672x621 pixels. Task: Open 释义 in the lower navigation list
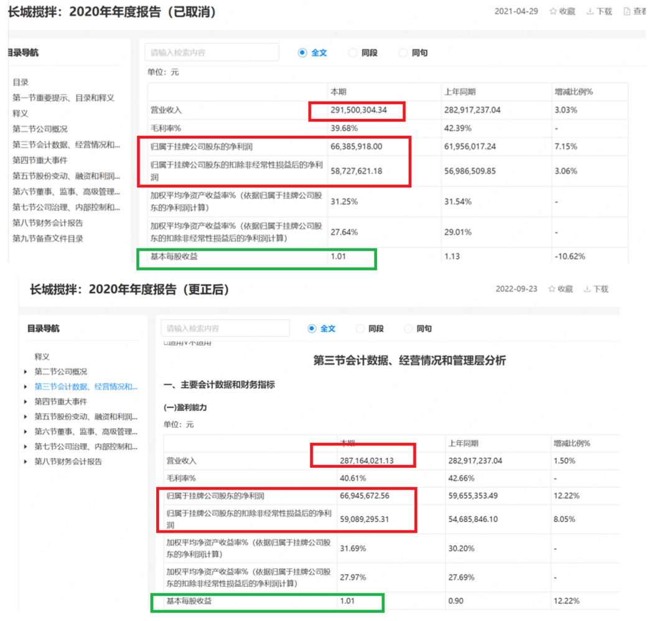point(42,357)
